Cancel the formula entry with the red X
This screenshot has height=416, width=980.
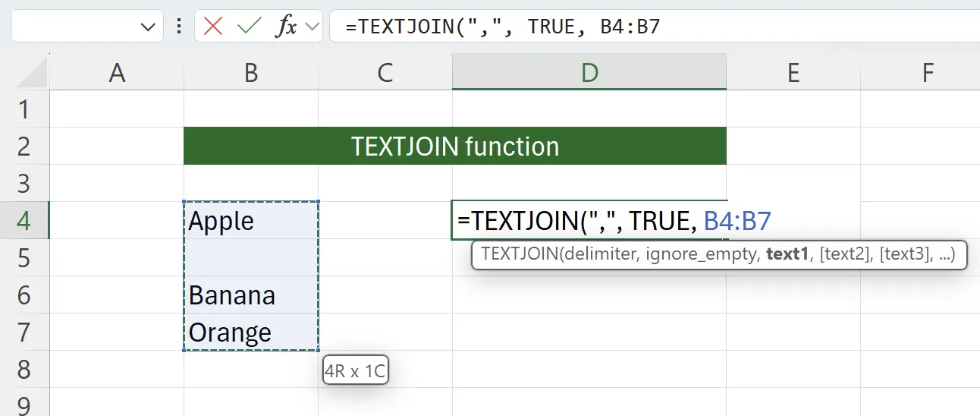pos(214,27)
